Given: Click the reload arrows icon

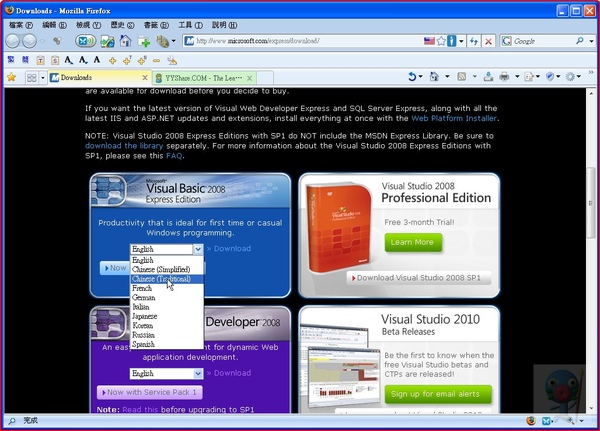Looking at the screenshot, I should coord(474,41).
